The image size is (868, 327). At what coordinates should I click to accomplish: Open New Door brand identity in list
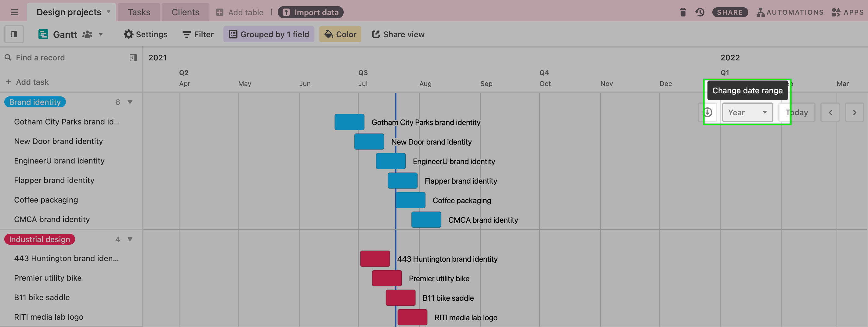pyautogui.click(x=58, y=141)
